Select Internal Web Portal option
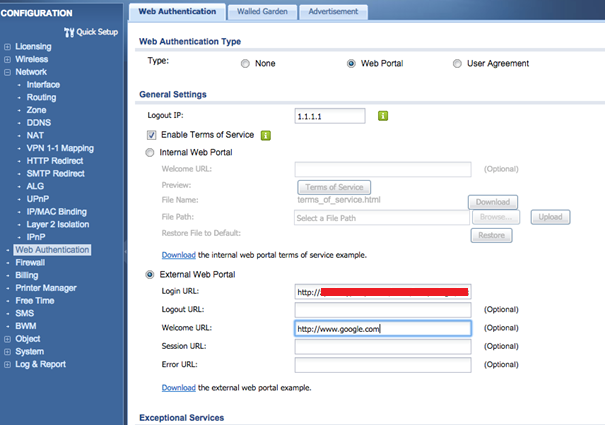This screenshot has height=425, width=605. (x=152, y=153)
